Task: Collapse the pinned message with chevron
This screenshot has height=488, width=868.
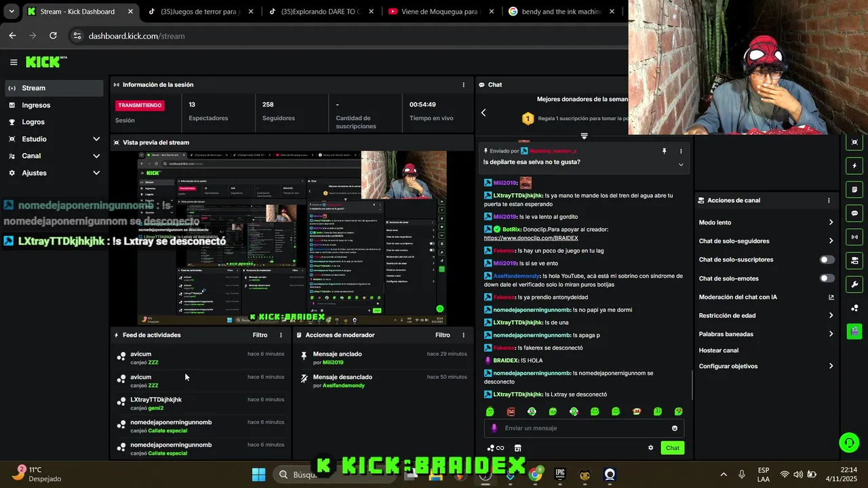Action: pos(681,165)
